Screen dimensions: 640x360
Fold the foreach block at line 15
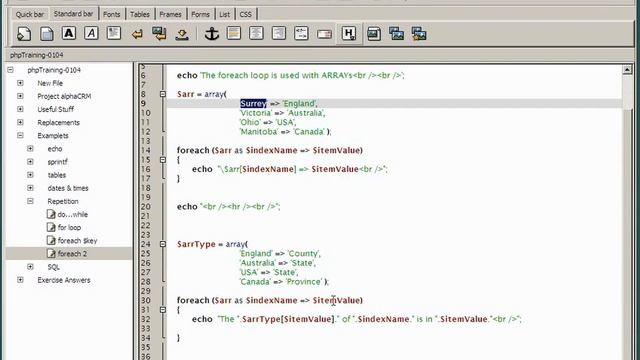[163, 160]
